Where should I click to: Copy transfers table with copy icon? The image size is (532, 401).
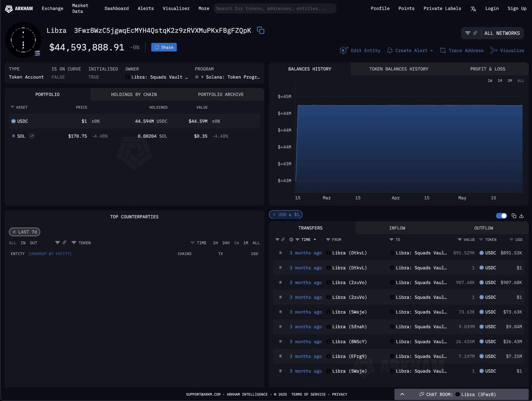(x=514, y=216)
